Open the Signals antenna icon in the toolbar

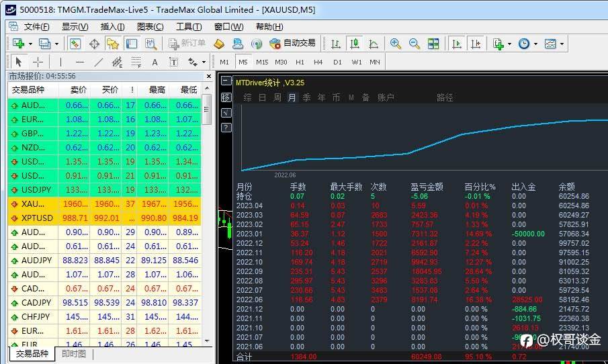257,44
